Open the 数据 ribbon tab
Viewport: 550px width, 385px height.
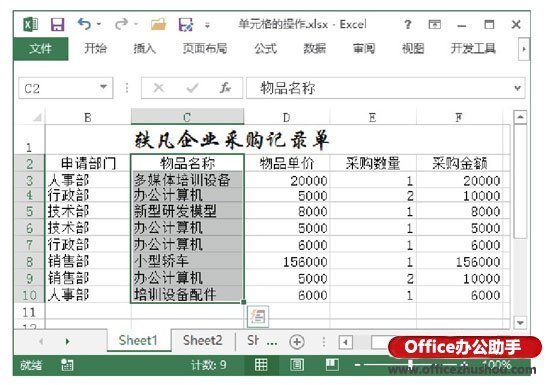coord(315,48)
